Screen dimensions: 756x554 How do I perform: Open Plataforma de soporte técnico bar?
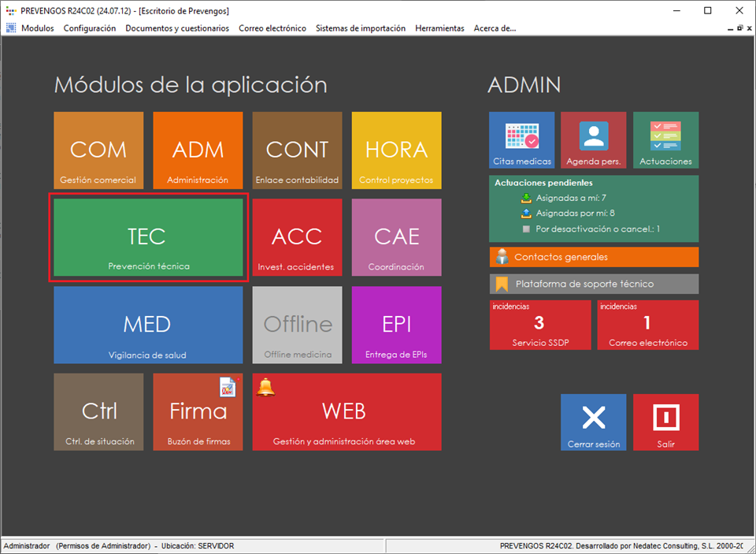pos(594,284)
